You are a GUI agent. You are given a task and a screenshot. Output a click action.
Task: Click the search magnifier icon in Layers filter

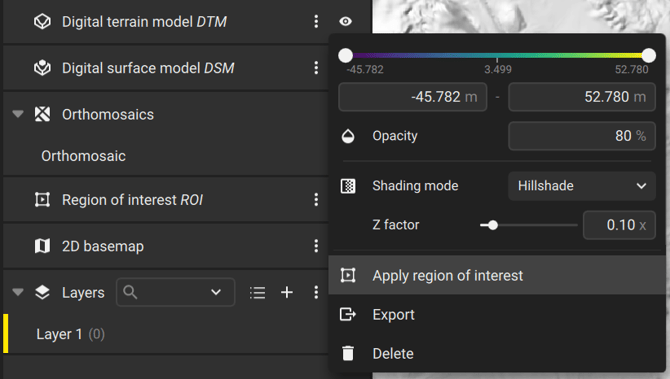[x=130, y=292]
